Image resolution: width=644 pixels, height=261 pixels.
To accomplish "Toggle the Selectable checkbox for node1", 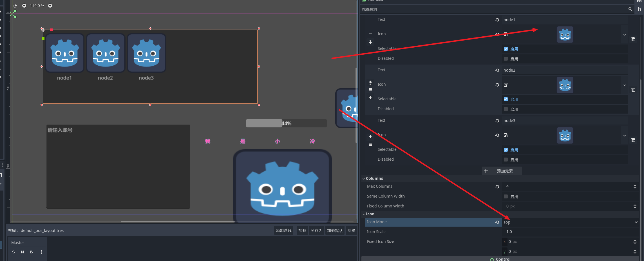I will [x=506, y=49].
